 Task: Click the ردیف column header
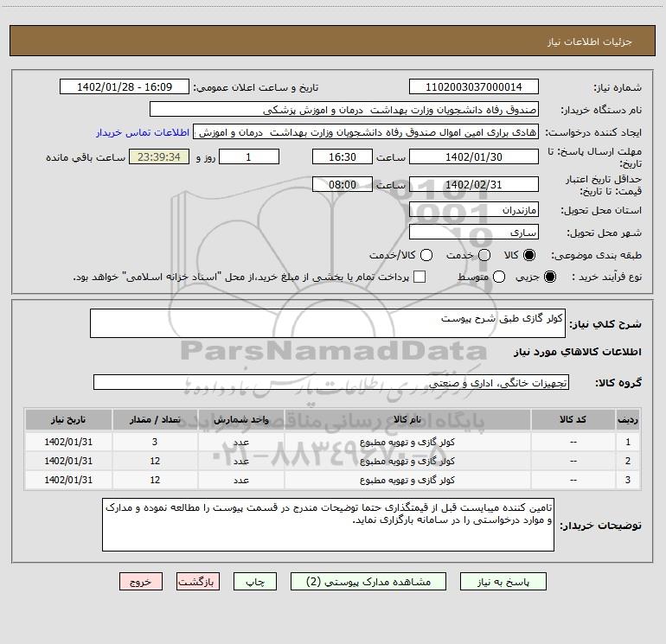628,419
